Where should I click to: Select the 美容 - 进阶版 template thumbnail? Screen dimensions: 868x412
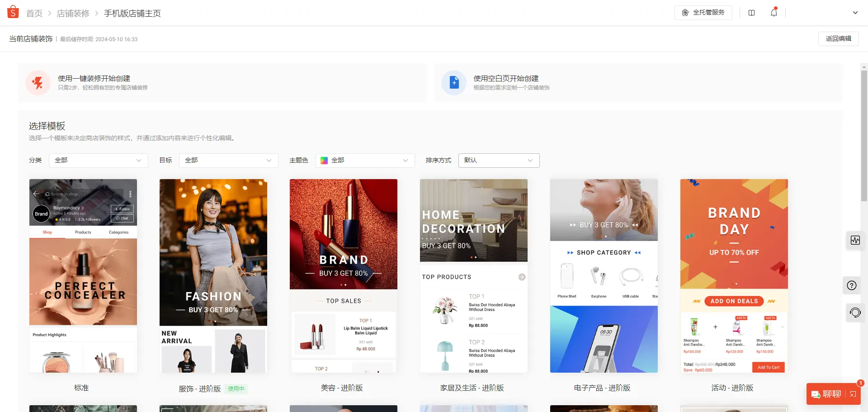[x=343, y=275]
